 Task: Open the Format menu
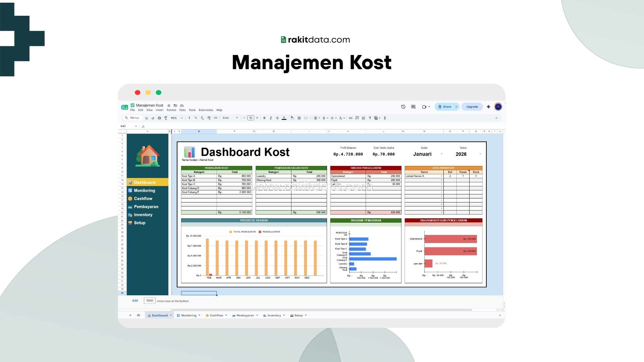pos(171,110)
